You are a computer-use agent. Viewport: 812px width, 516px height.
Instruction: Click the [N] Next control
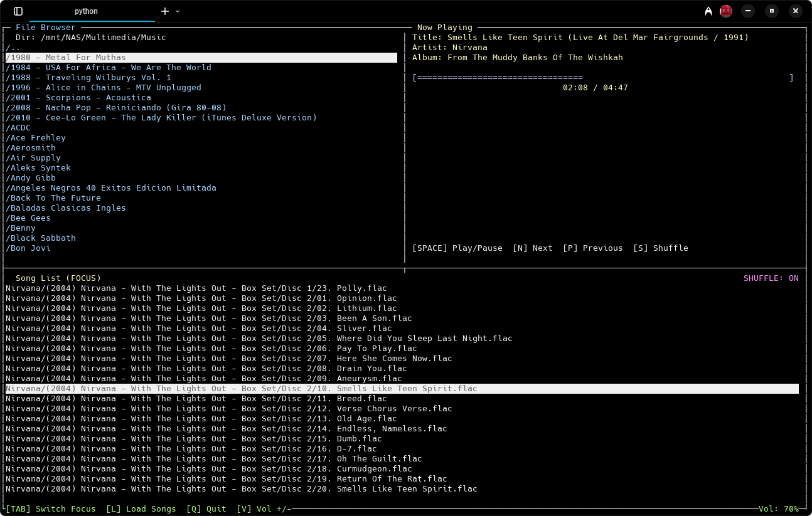533,248
